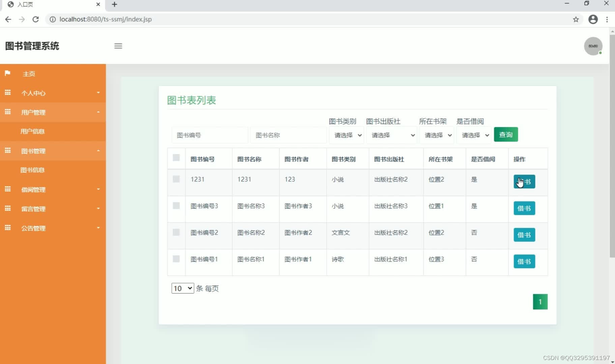Viewport: 615px width, 364px height.
Task: Go to 主页 in the sidebar
Action: [29, 74]
